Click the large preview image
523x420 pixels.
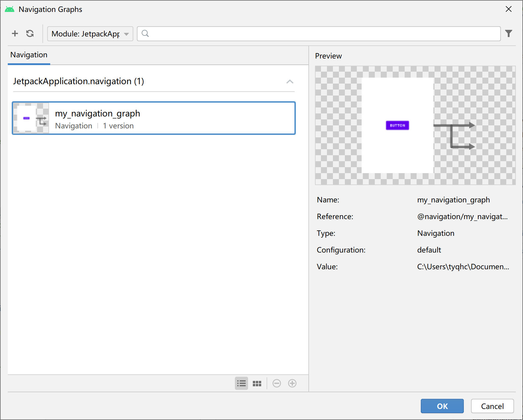pyautogui.click(x=415, y=125)
